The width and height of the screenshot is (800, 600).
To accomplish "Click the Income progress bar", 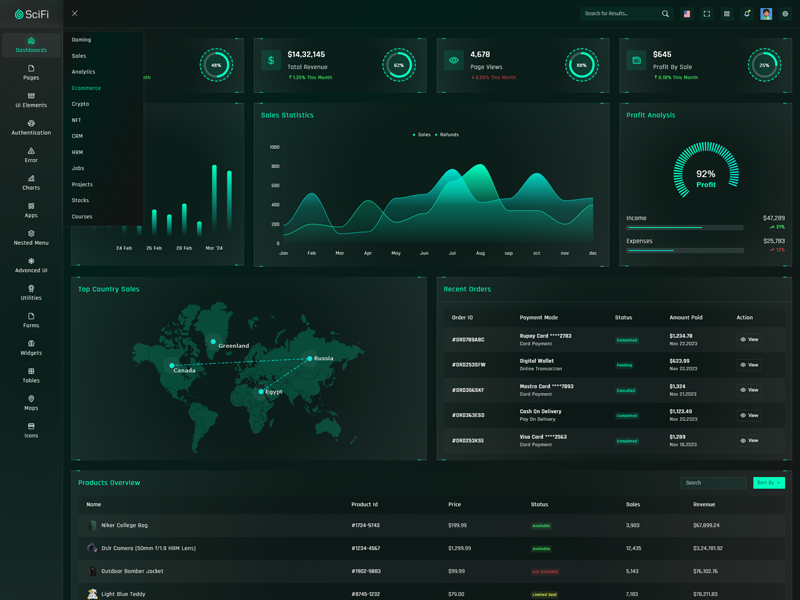I will click(x=684, y=228).
